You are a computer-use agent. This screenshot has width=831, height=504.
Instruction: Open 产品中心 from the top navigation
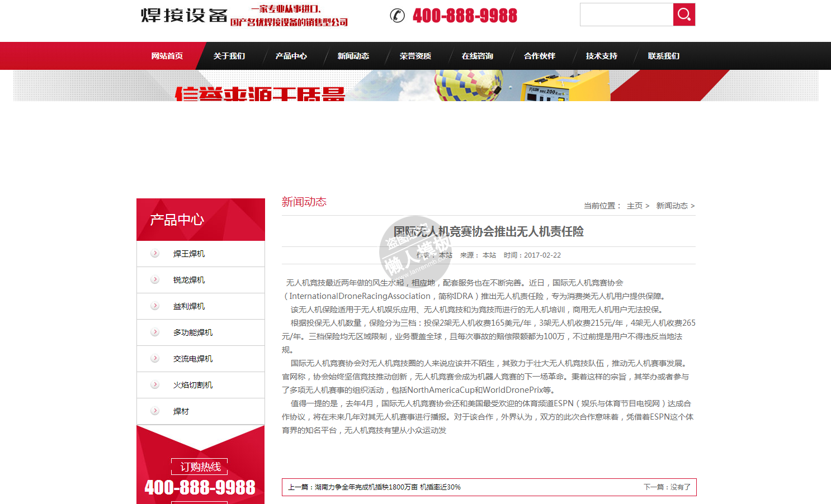[x=291, y=56]
